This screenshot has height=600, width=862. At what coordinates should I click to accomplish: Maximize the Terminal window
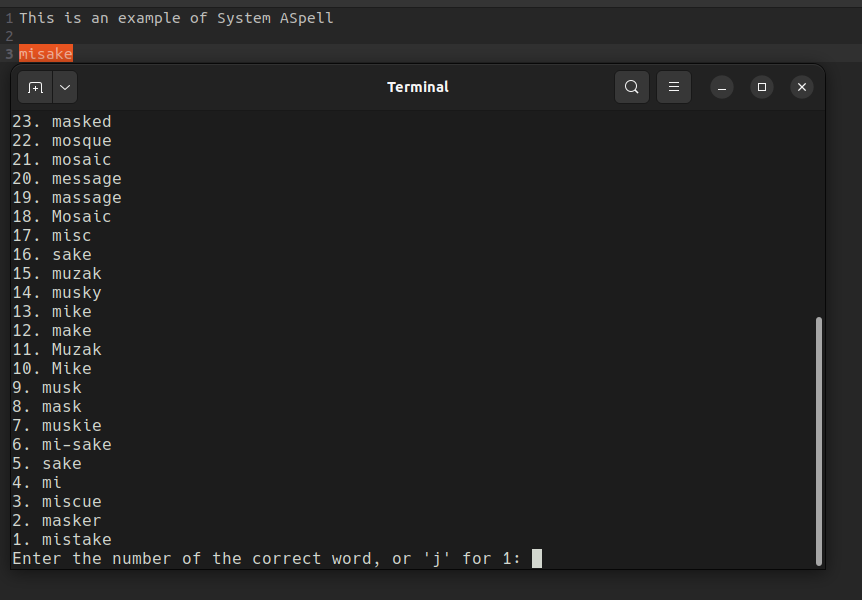762,87
